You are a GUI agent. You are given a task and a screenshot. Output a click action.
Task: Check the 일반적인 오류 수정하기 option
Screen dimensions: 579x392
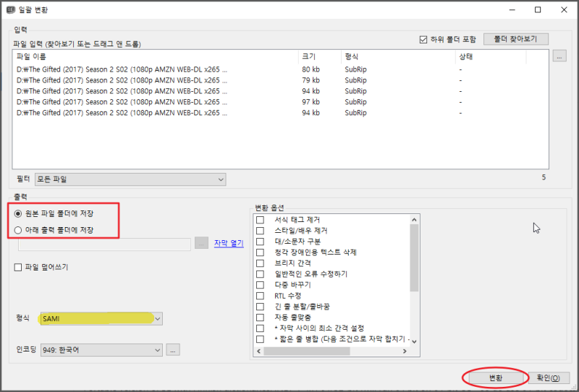tap(260, 274)
